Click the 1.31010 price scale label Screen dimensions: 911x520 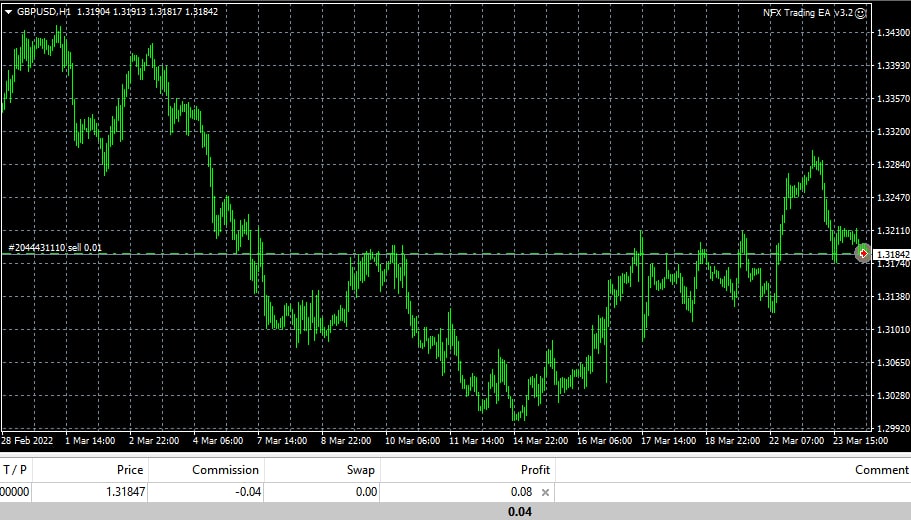893,329
